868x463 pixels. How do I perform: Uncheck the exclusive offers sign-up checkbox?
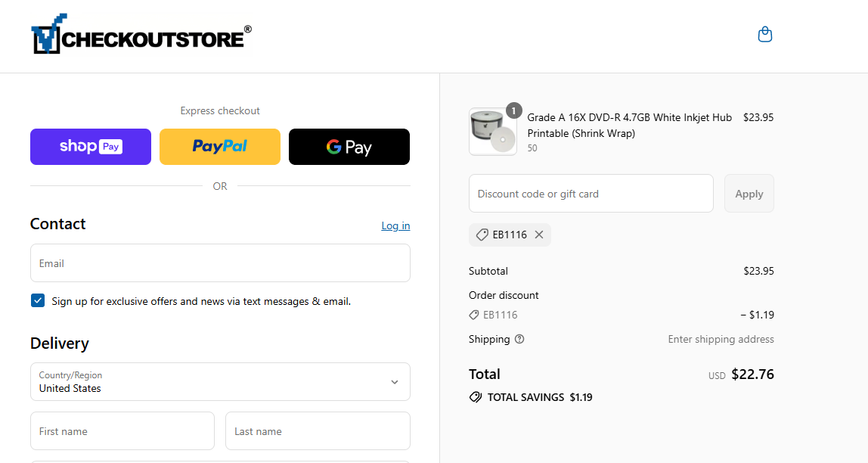tap(37, 300)
